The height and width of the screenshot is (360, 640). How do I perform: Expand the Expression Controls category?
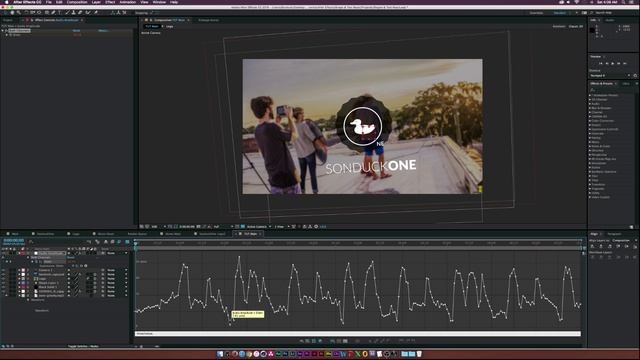(590, 129)
